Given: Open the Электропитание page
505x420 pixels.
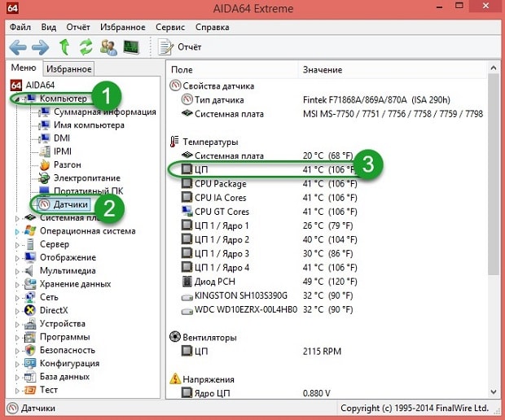Looking at the screenshot, I should pyautogui.click(x=87, y=177).
